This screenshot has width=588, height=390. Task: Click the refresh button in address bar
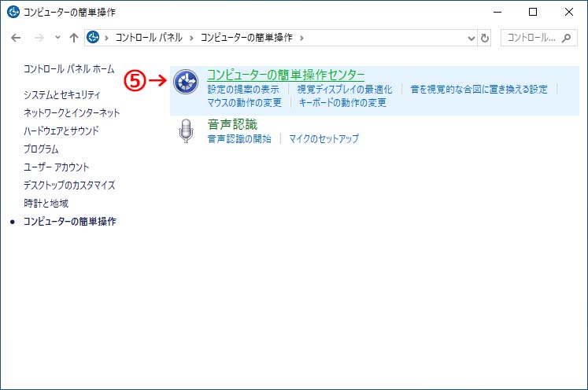click(x=485, y=37)
